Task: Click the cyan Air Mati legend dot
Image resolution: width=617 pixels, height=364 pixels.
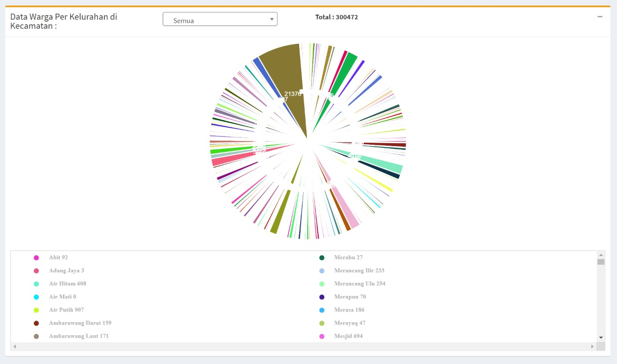Action: [36, 297]
